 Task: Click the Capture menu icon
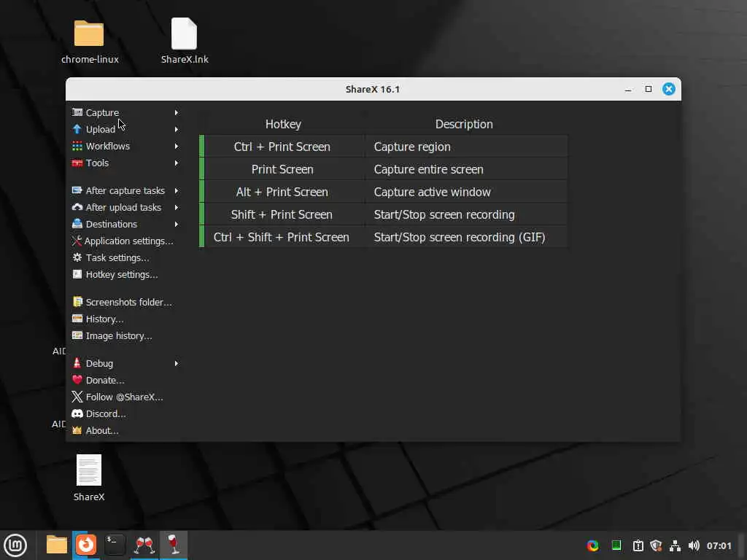(x=77, y=112)
